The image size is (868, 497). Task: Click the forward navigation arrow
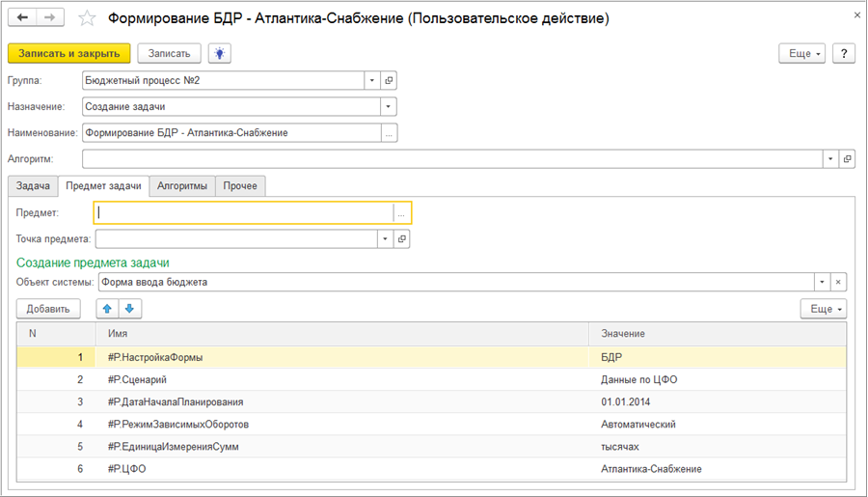pyautogui.click(x=49, y=18)
